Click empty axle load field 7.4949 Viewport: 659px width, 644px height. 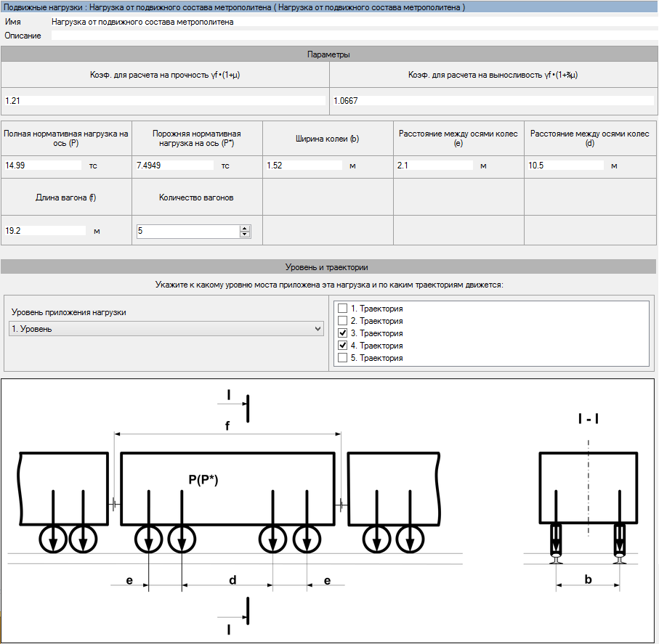[174, 166]
